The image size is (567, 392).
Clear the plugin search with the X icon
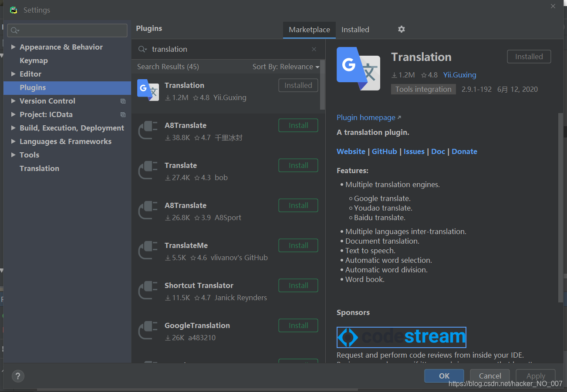[314, 49]
